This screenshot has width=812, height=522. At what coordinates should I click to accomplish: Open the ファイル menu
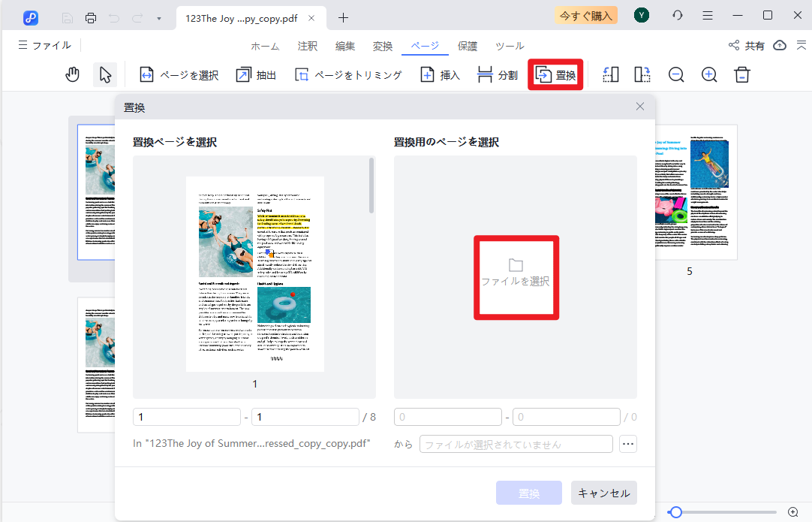[44, 45]
